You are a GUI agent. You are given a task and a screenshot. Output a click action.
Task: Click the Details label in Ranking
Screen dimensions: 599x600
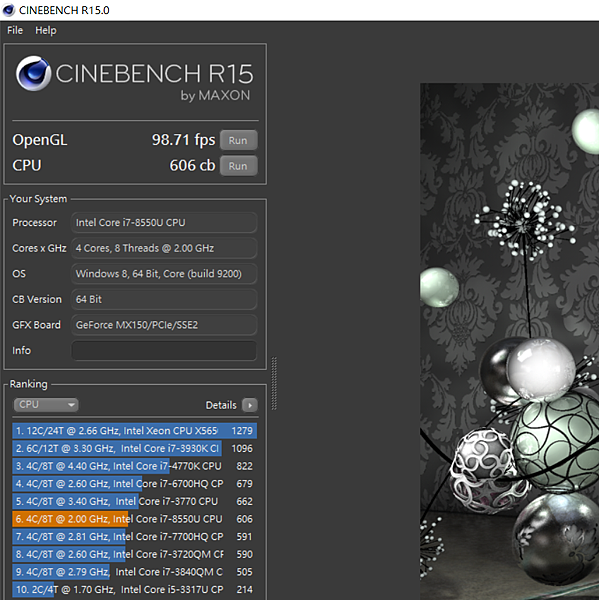(221, 405)
